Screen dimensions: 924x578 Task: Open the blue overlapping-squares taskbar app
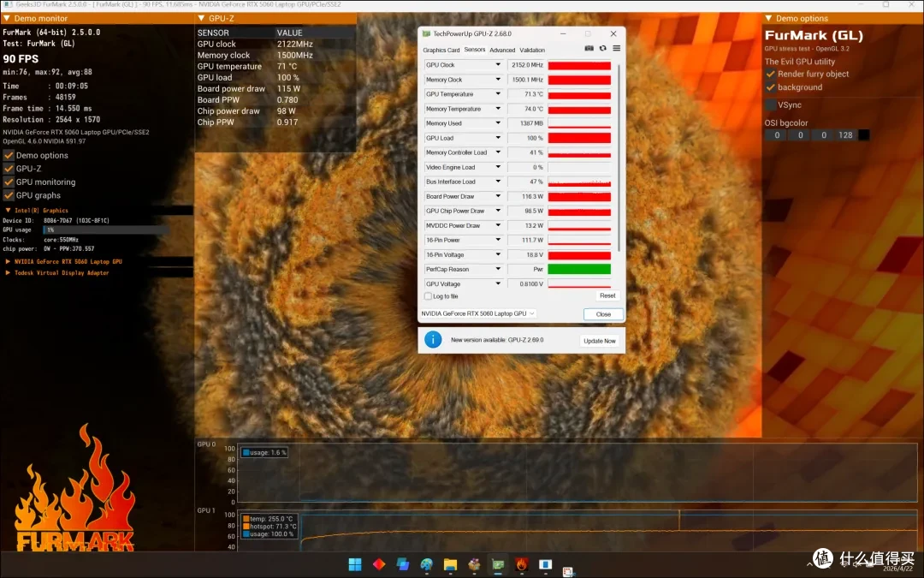pyautogui.click(x=403, y=564)
